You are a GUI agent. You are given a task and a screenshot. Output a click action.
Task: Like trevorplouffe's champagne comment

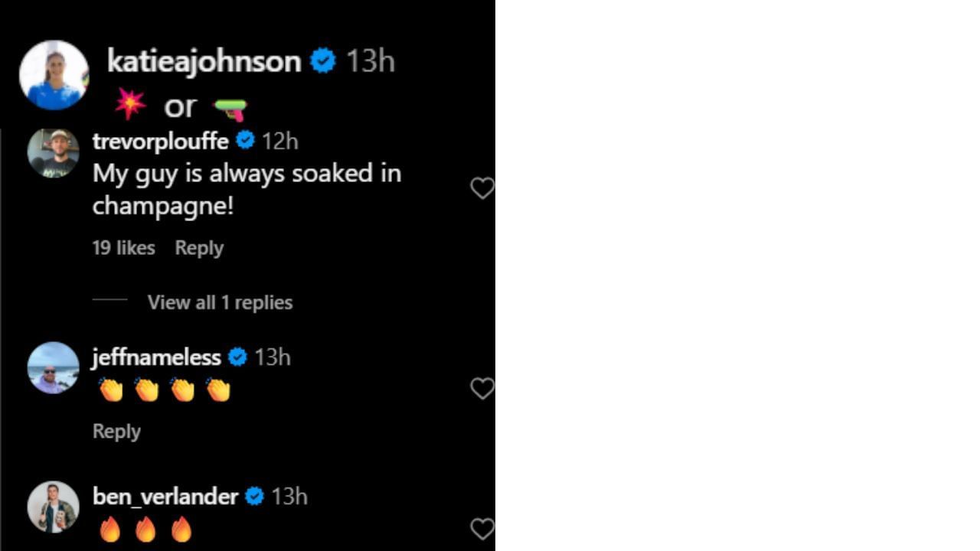[482, 188]
